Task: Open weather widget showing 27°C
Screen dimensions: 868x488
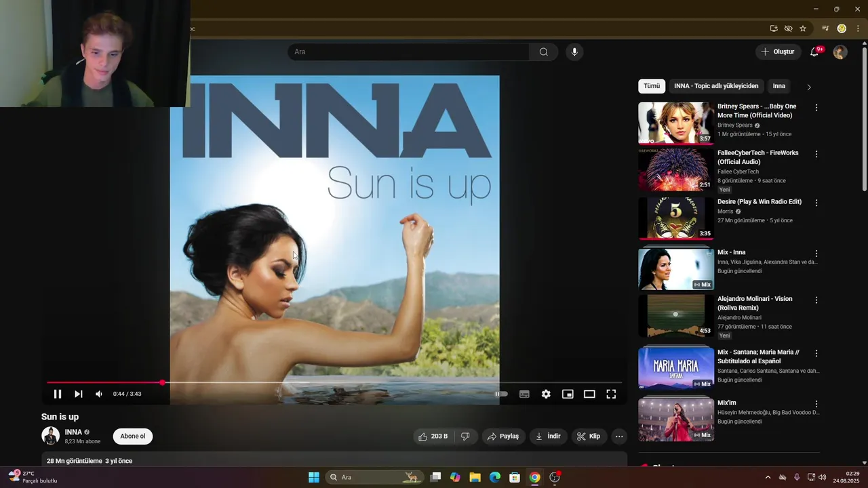Action: [x=32, y=477]
